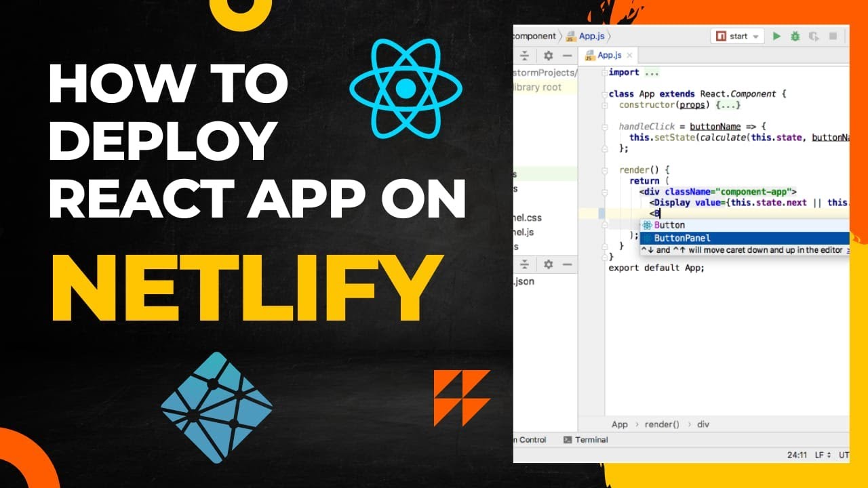Viewport: 868px width, 488px height.
Task: Click the 'return (' code line
Action: (x=650, y=181)
